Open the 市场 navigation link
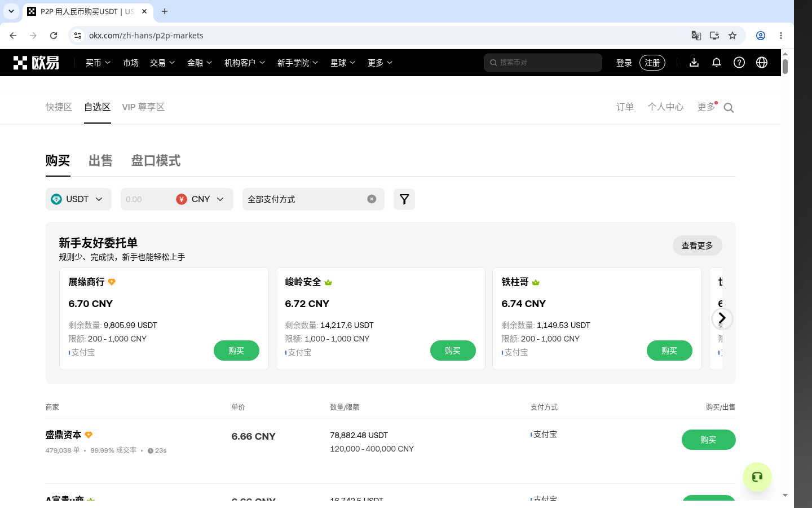The height and width of the screenshot is (508, 812). point(131,63)
